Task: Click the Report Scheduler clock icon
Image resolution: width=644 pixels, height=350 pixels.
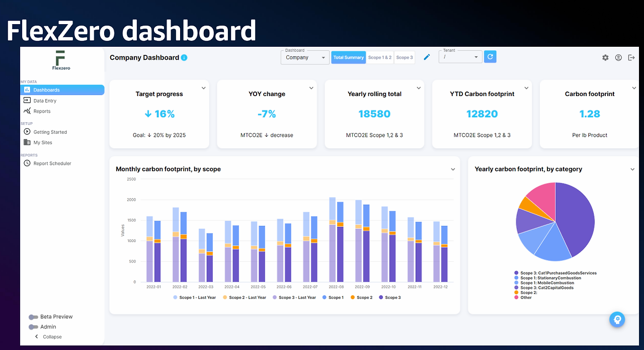Action: pyautogui.click(x=27, y=163)
